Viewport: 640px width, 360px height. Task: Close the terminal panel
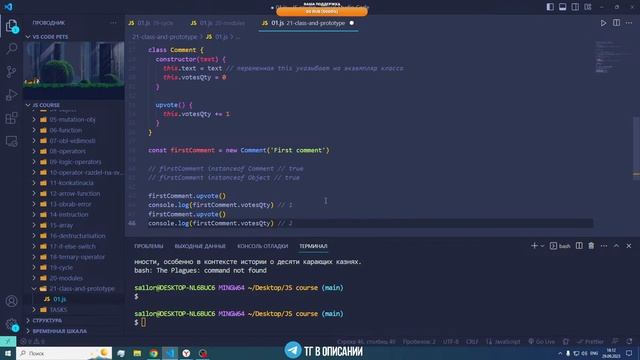629,246
